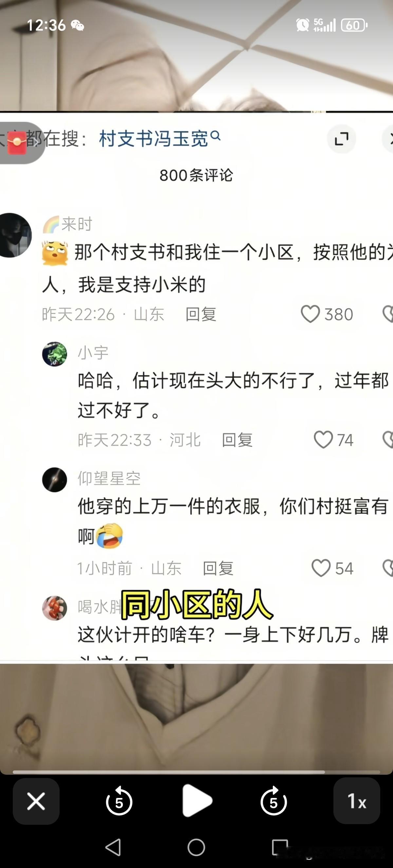The height and width of the screenshot is (868, 393).
Task: Tap the Android home navigation circle
Action: pos(196,847)
